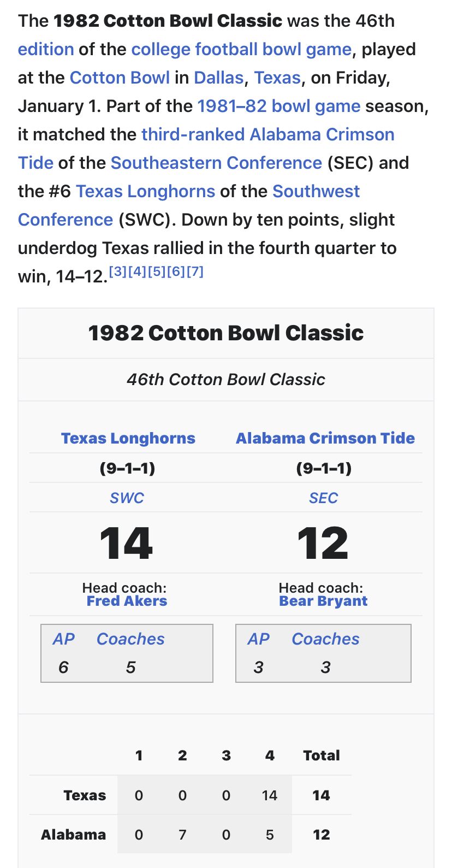Follow the 'college football bowl game' link
This screenshot has width=452, height=868.
pyautogui.click(x=241, y=50)
